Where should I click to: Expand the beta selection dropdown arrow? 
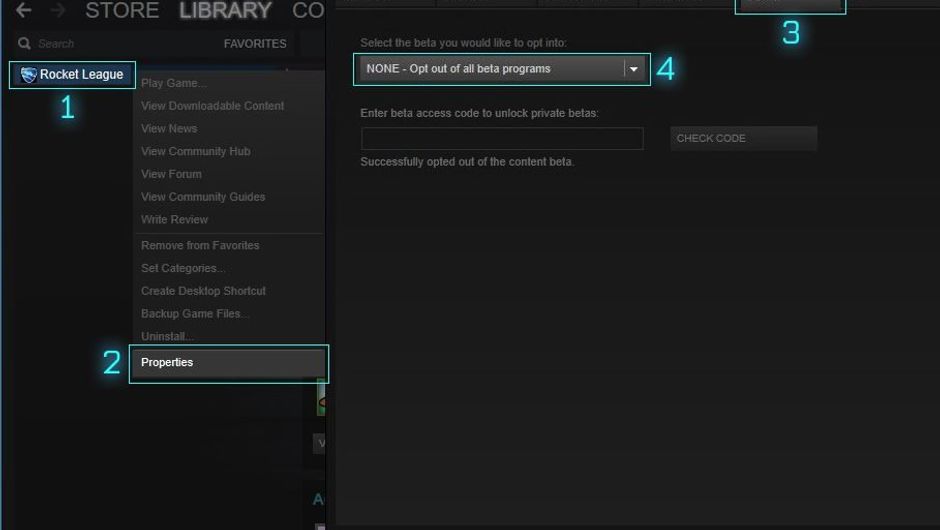click(633, 69)
